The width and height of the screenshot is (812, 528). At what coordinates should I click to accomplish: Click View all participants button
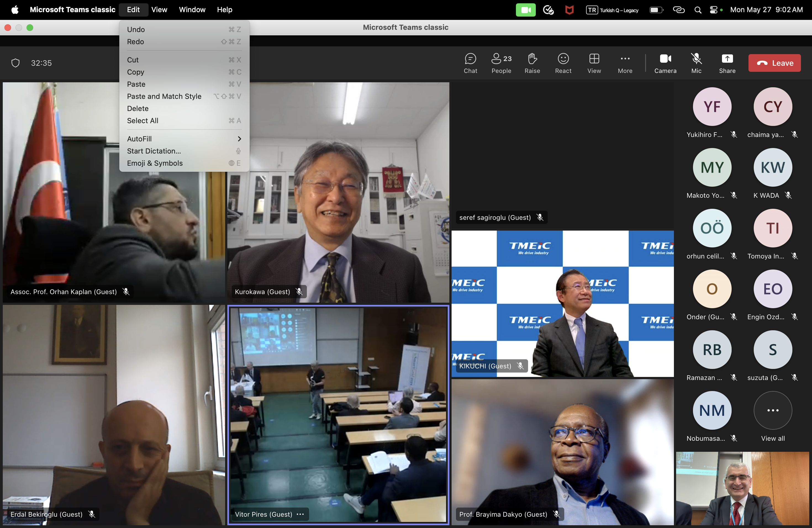[773, 410]
